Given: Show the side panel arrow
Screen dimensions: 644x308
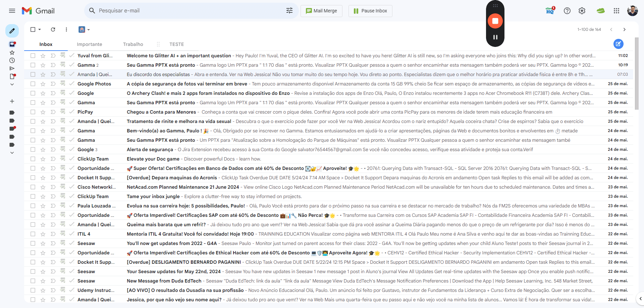Looking at the screenshot, I should 641,298.
